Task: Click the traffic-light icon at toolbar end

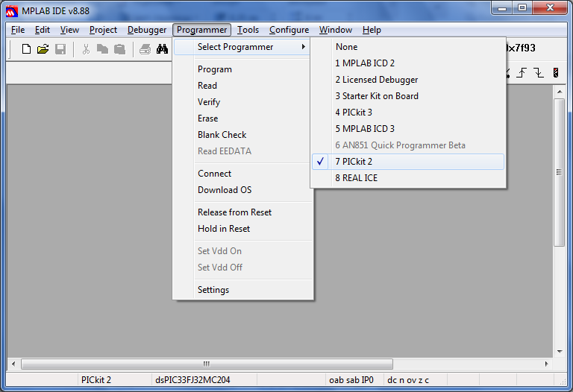Action: (x=556, y=72)
